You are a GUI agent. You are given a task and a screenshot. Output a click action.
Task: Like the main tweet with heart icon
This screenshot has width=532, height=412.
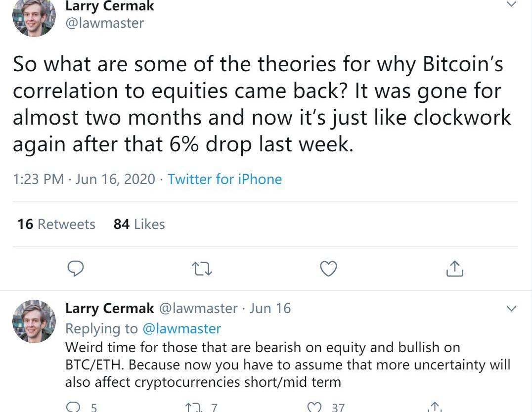[328, 269]
